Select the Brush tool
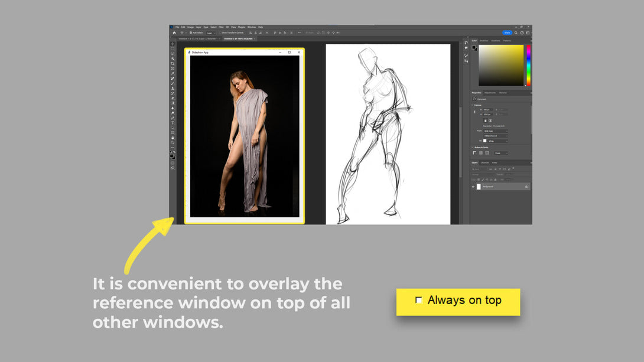 [x=173, y=83]
